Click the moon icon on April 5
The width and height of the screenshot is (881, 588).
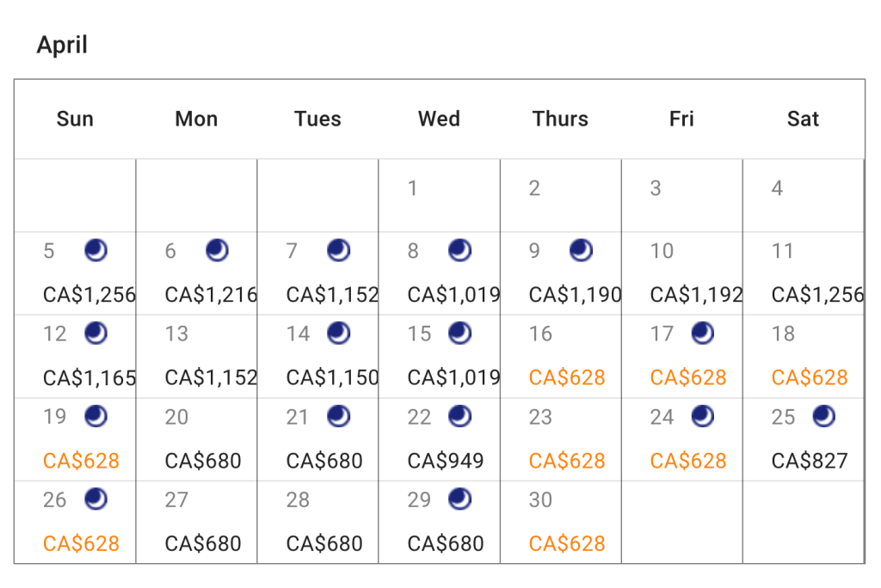click(x=95, y=250)
